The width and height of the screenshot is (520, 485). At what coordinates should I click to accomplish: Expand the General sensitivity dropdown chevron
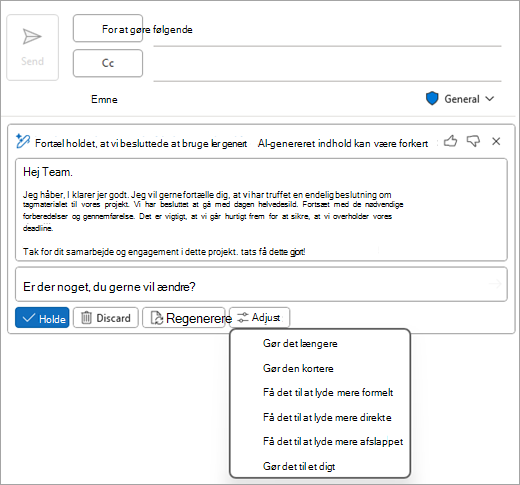click(x=489, y=99)
